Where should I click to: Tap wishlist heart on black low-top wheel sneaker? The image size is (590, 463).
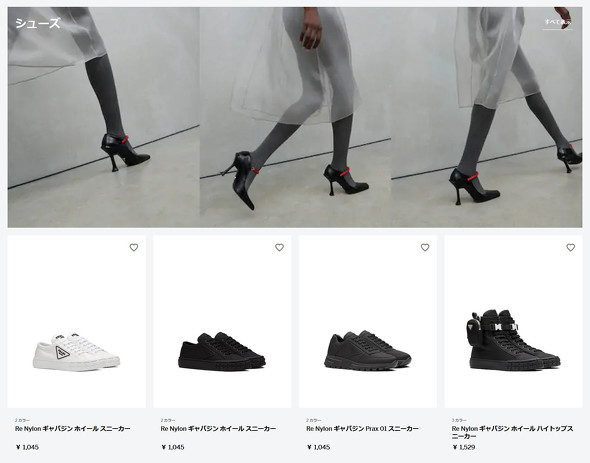click(279, 247)
